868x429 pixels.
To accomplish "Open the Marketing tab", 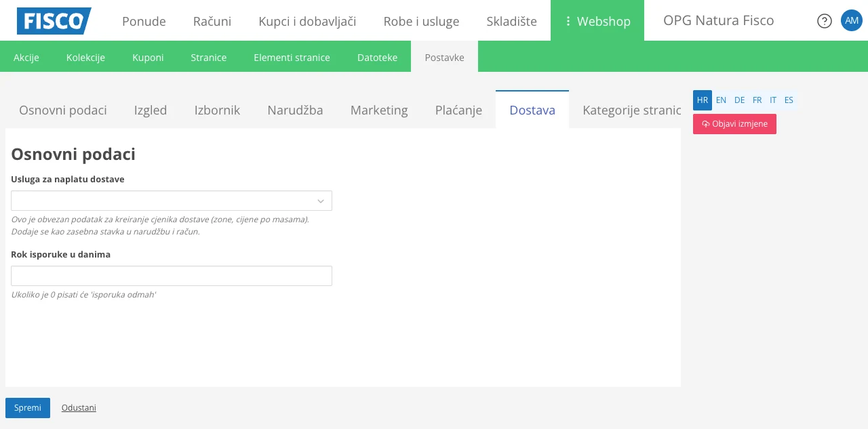I will coord(379,110).
